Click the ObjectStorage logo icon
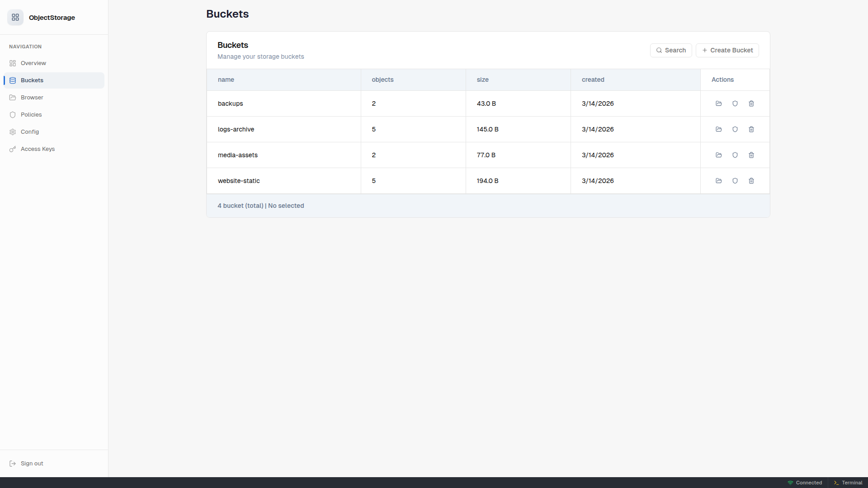The height and width of the screenshot is (488, 868). click(x=15, y=18)
